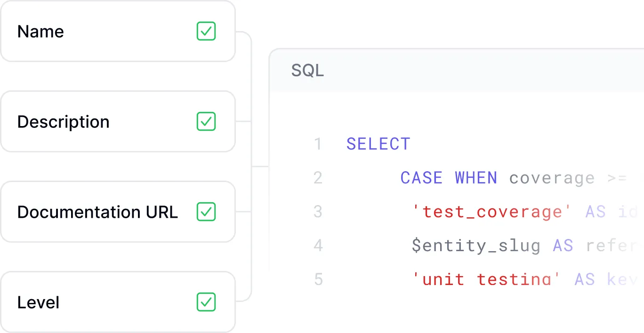Enable the Documentation URL checkbox
The width and height of the screenshot is (644, 333).
206,212
